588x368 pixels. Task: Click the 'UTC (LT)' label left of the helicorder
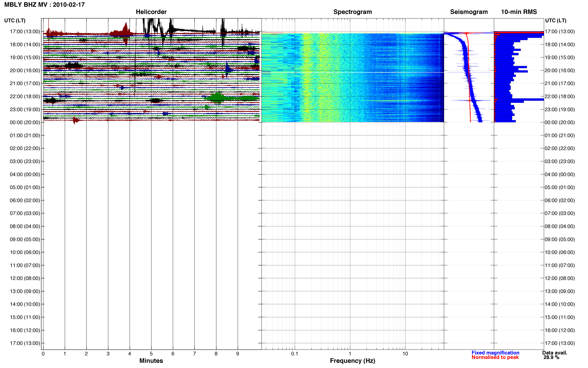click(15, 20)
